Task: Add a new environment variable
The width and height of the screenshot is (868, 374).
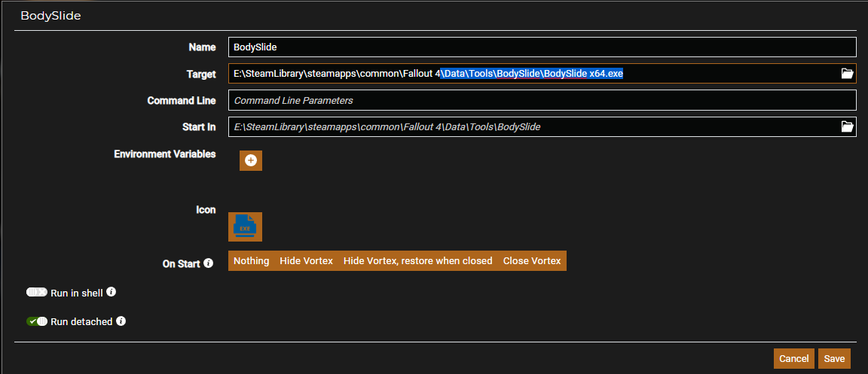Action: click(251, 160)
